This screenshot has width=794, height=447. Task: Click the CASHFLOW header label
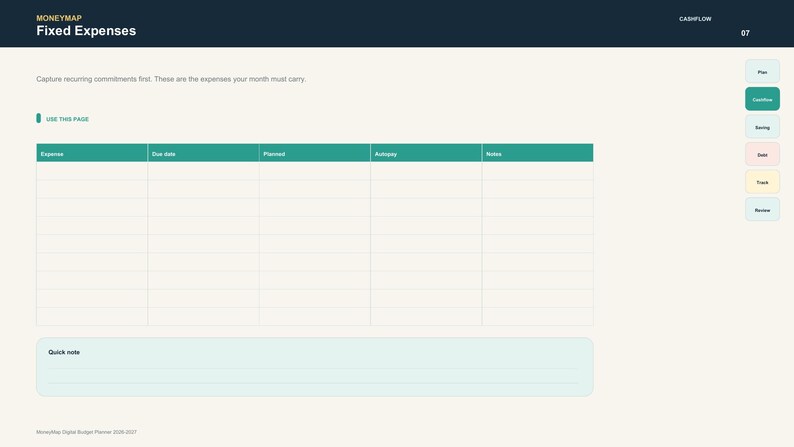pyautogui.click(x=695, y=19)
